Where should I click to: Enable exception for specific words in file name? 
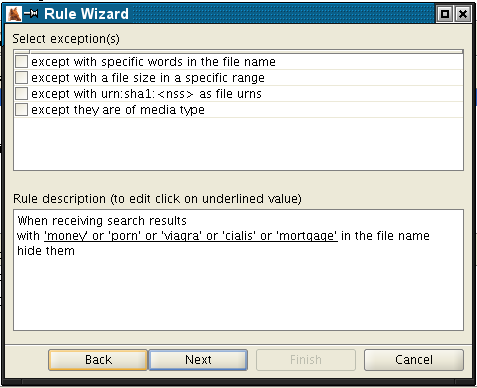(21, 62)
